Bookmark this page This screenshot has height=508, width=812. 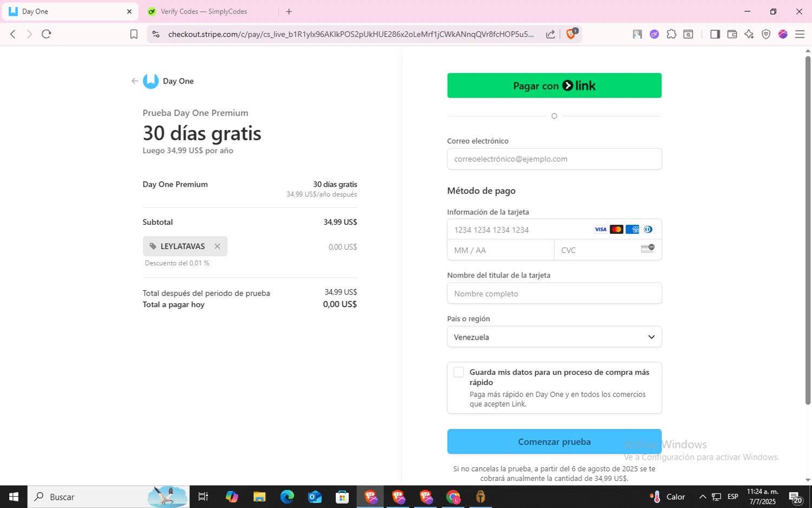pyautogui.click(x=134, y=34)
